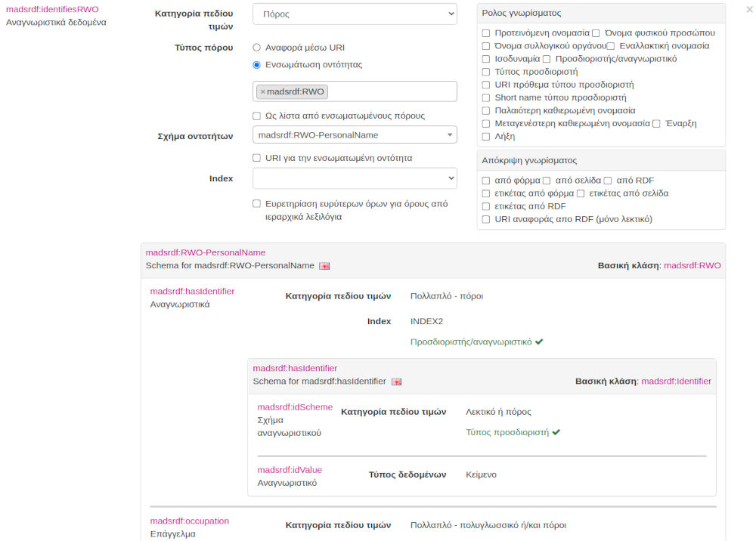This screenshot has height=541, width=756.
Task: Click inside the entity tag input field
Action: click(x=392, y=91)
